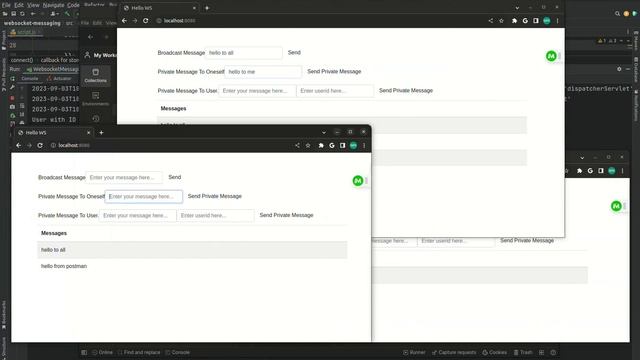Open share icon in front browser window toolbar
Image resolution: width=640 pixels, height=360 pixels.
pyautogui.click(x=297, y=145)
